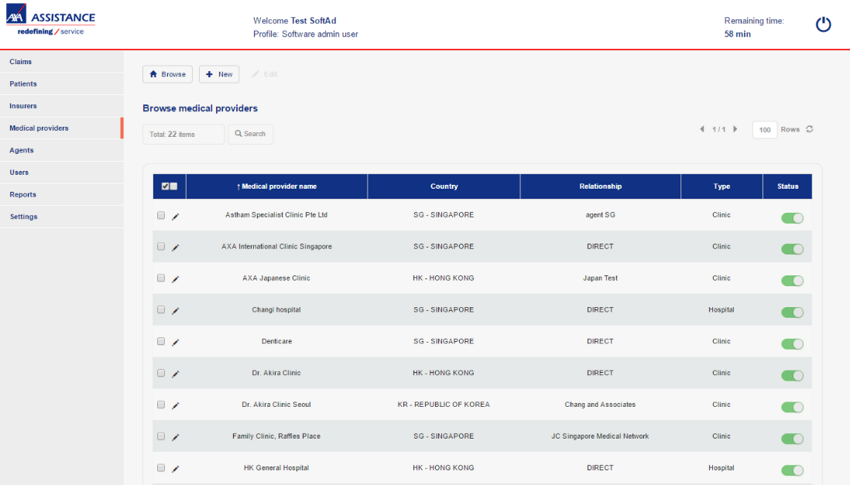The height and width of the screenshot is (485, 850).
Task: Edit Astham Specialist Clinic pencil icon
Action: click(x=175, y=216)
